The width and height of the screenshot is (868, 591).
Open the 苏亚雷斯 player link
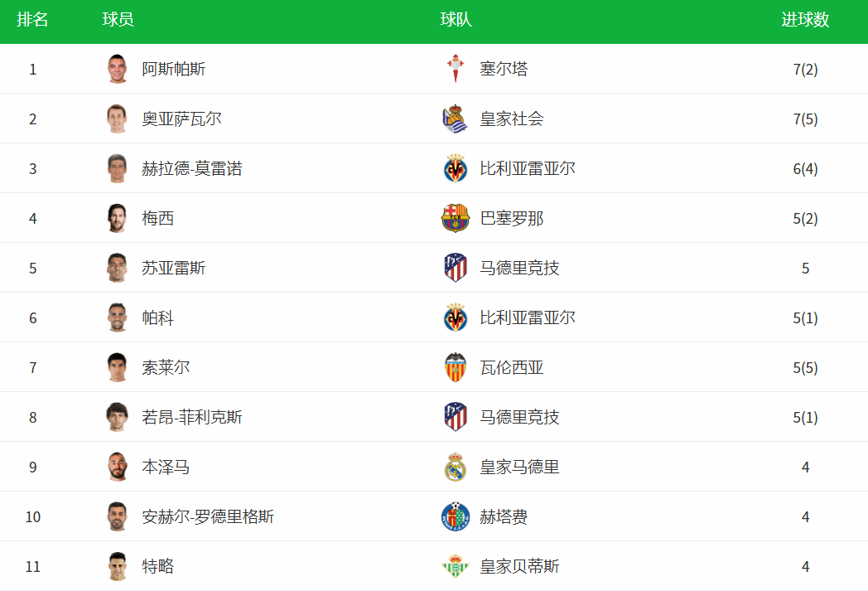coord(174,268)
